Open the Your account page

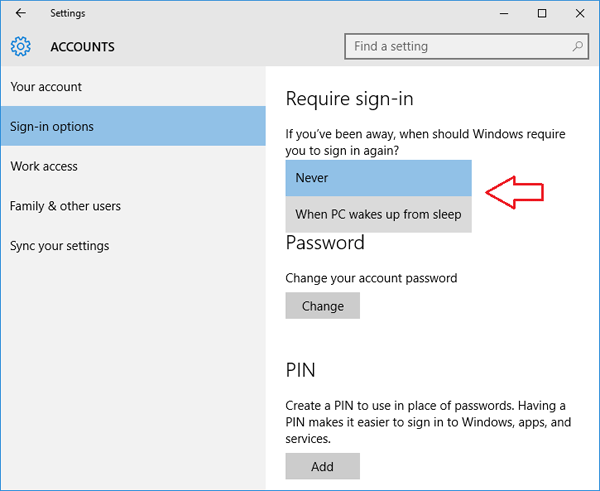pyautogui.click(x=46, y=87)
